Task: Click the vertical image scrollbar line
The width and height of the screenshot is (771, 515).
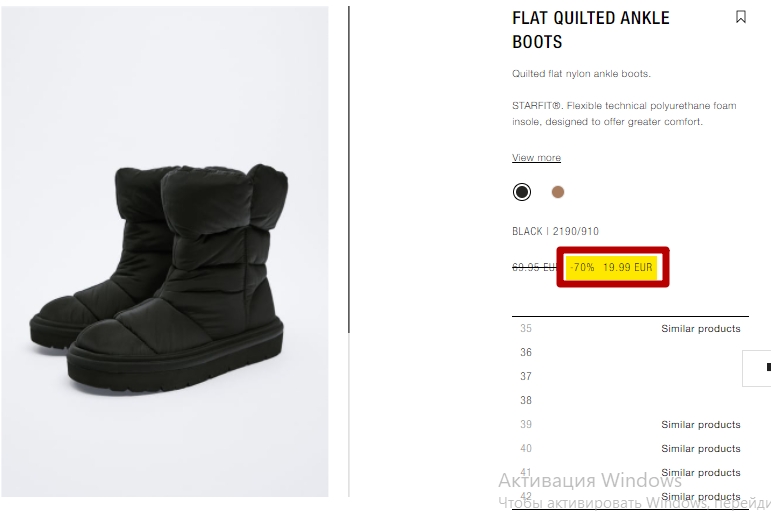Action: 349,169
